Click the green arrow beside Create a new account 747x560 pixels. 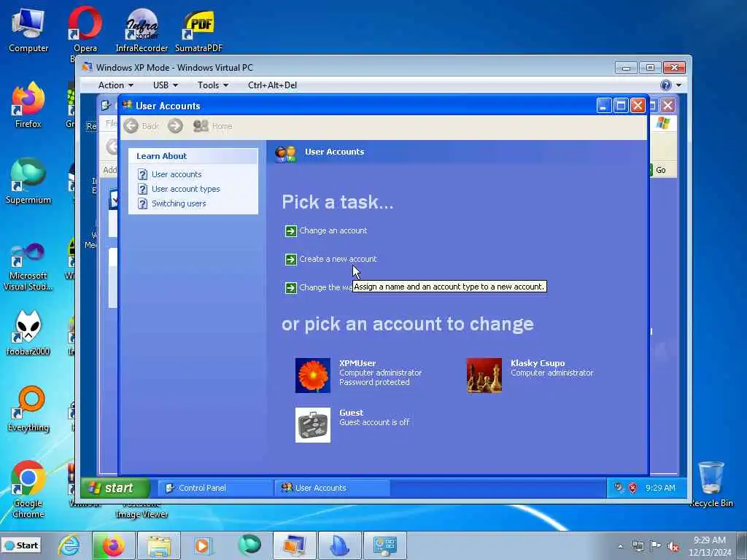coord(290,260)
